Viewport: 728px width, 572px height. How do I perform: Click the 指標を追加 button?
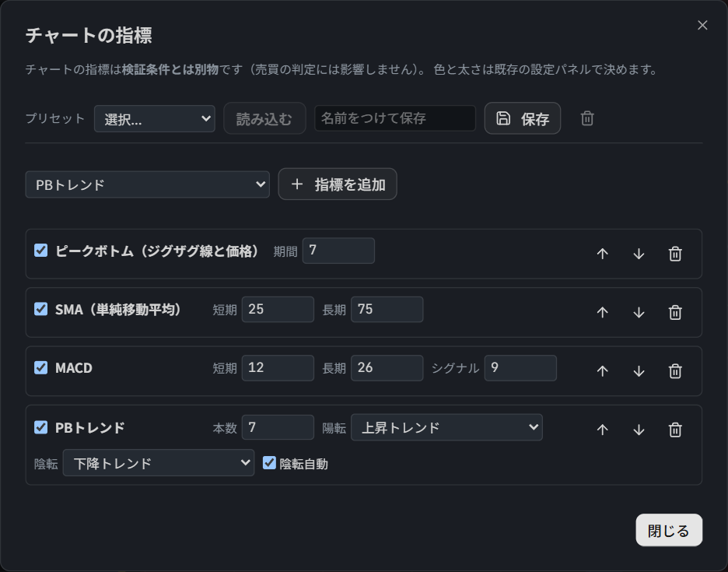pos(338,184)
